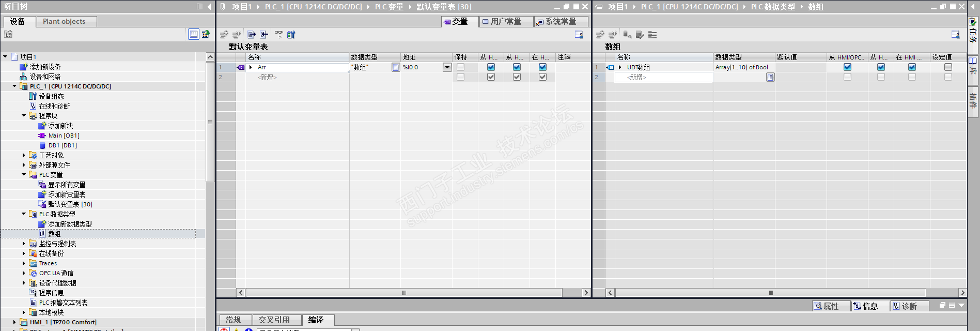Collapse the PLC 变量 folder

tap(24, 174)
